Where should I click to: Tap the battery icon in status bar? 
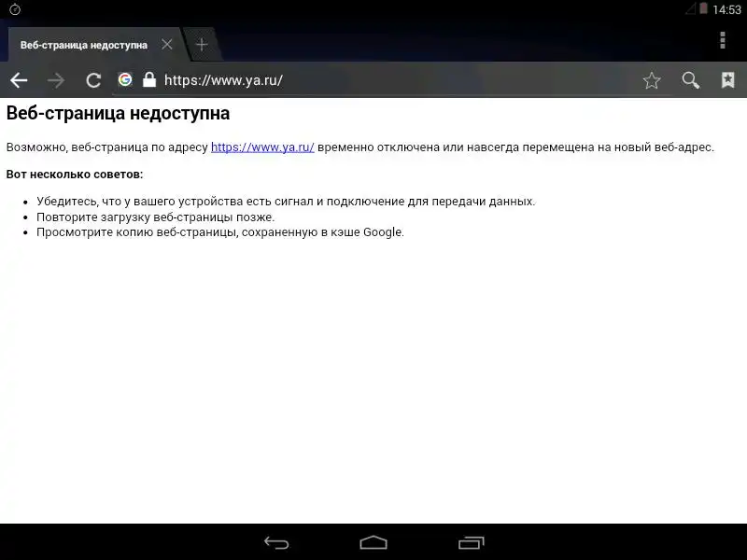tap(703, 8)
